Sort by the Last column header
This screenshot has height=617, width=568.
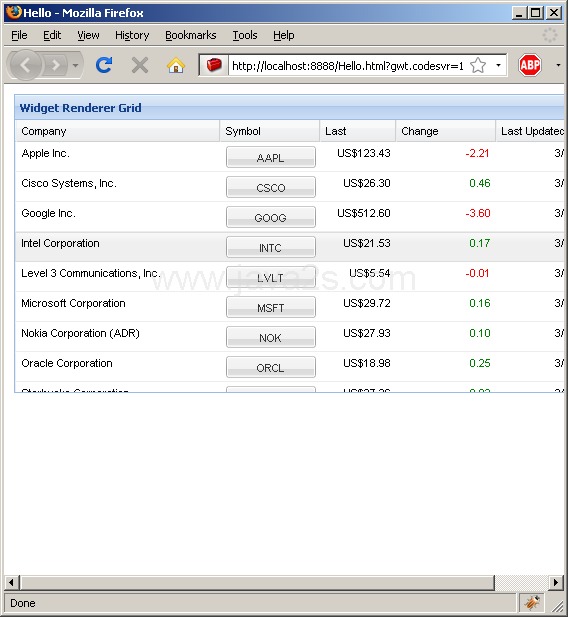[x=357, y=131]
